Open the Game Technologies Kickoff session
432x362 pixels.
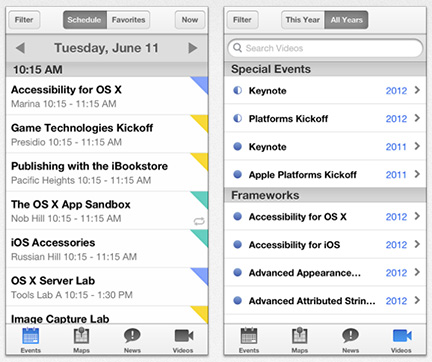(107, 134)
